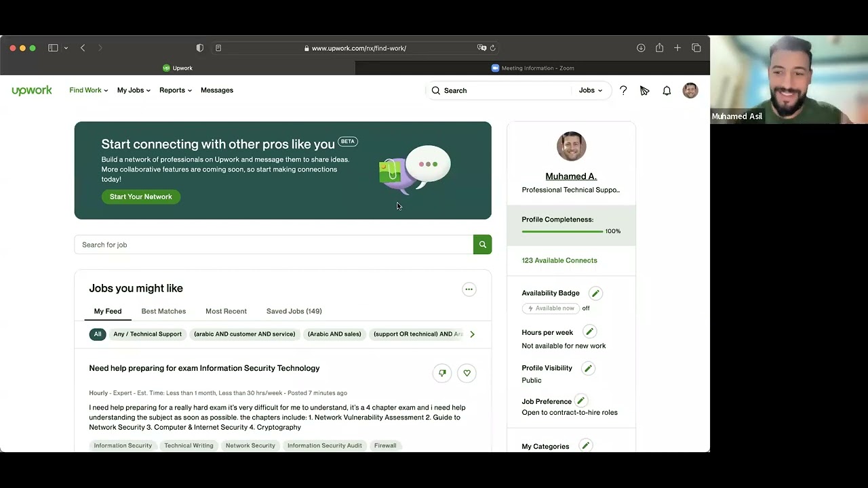Click the Technical Writing skill tag
Screen dimensions: 868x488
[x=189, y=445]
